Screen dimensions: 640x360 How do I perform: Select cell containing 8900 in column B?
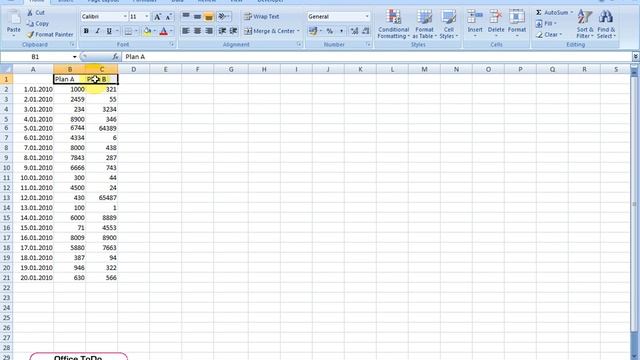pos(69,119)
